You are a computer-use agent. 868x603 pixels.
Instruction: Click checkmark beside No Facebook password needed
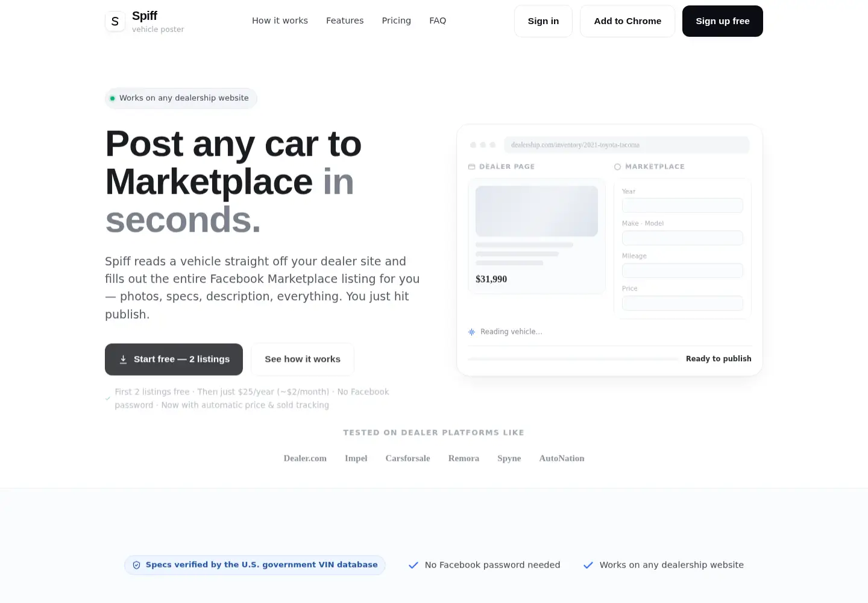pyautogui.click(x=414, y=565)
